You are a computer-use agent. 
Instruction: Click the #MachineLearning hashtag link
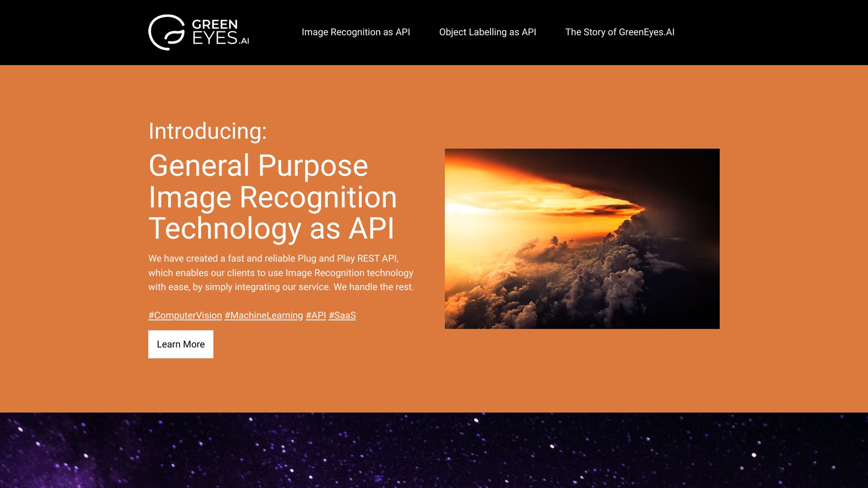pyautogui.click(x=264, y=315)
